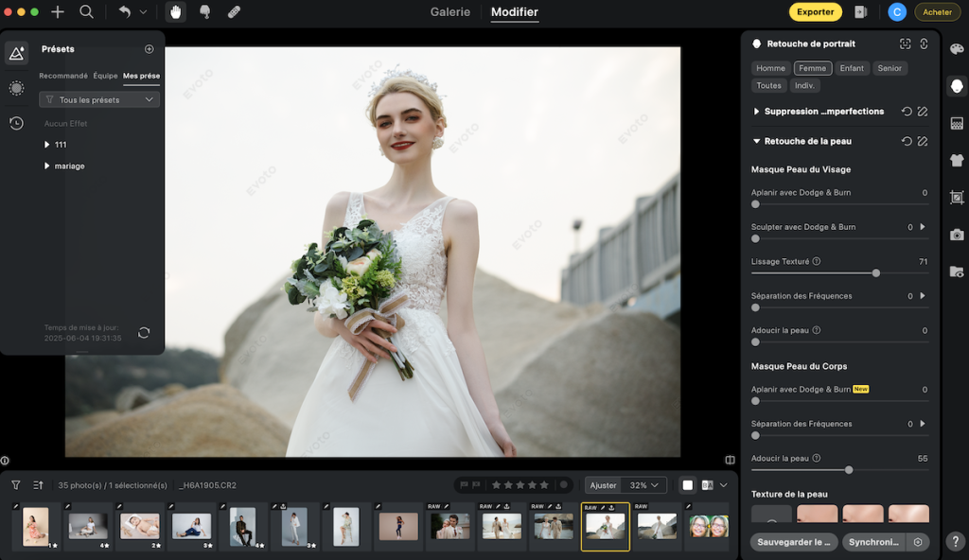The width and height of the screenshot is (969, 560).
Task: Select the Enfant portrait filter
Action: (852, 68)
